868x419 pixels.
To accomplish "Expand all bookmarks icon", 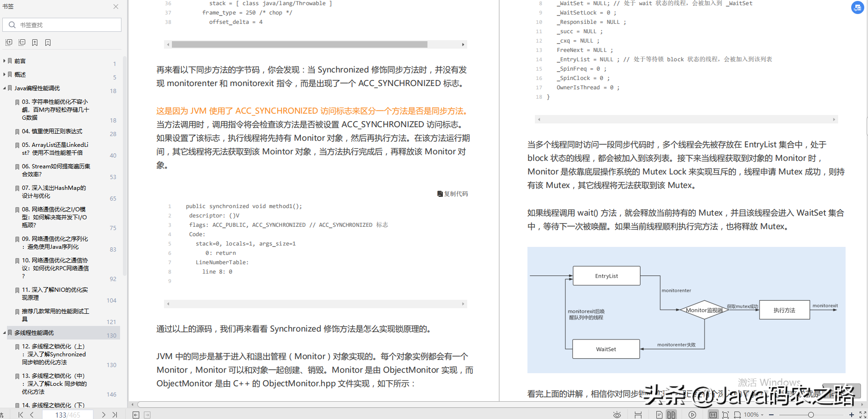I will [x=9, y=43].
